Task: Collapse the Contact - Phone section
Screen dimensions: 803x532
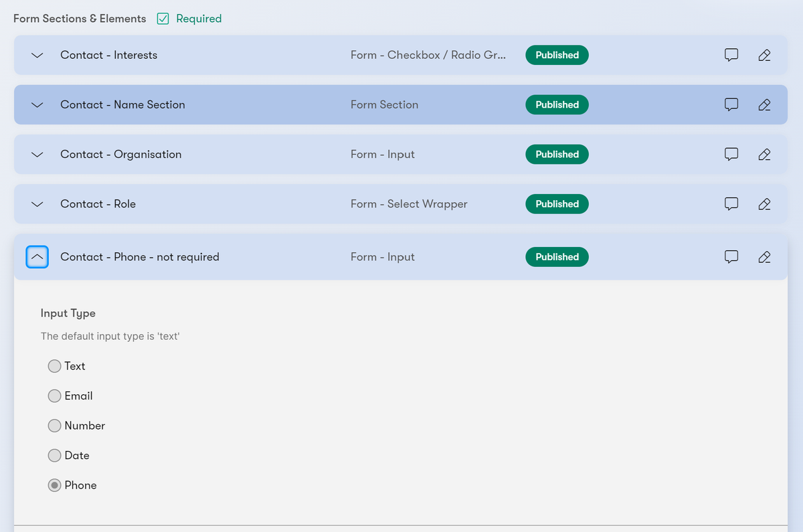Action: pyautogui.click(x=37, y=256)
